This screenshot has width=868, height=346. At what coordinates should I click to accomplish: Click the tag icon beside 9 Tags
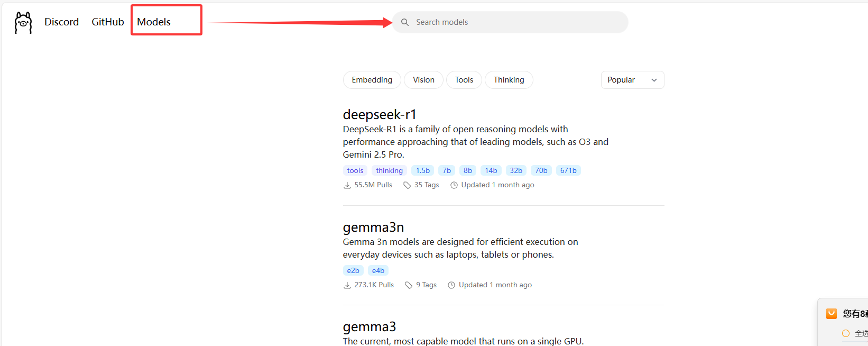coord(409,285)
